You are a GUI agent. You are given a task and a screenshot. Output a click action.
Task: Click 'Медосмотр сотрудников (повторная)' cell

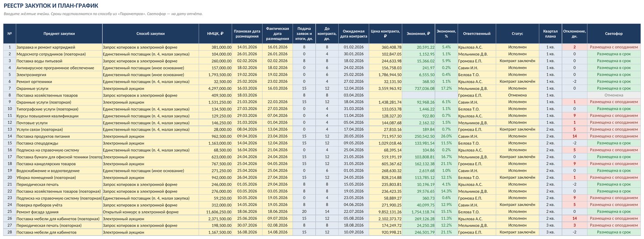click(59, 54)
